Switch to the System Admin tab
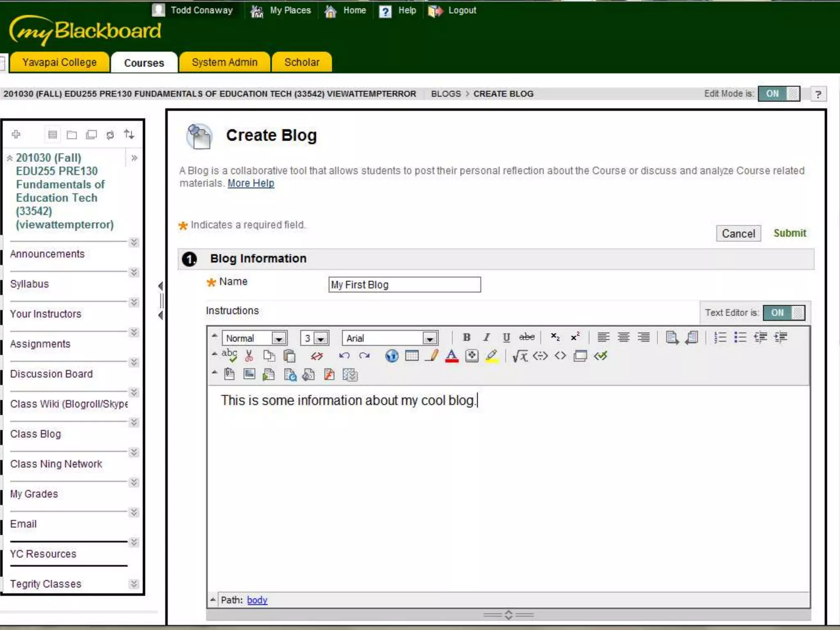840x630 pixels. [x=224, y=62]
